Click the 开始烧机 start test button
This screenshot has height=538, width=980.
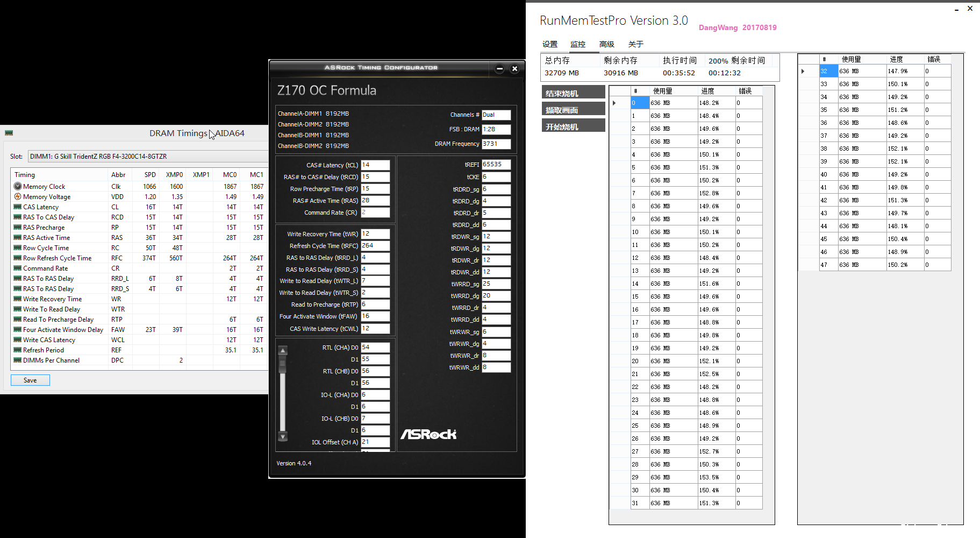click(x=574, y=126)
